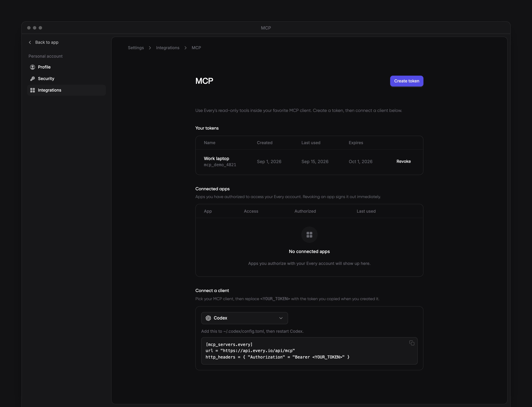Image resolution: width=532 pixels, height=407 pixels.
Task: Click the right chevron after Settings breadcrumb
Action: [x=150, y=48]
